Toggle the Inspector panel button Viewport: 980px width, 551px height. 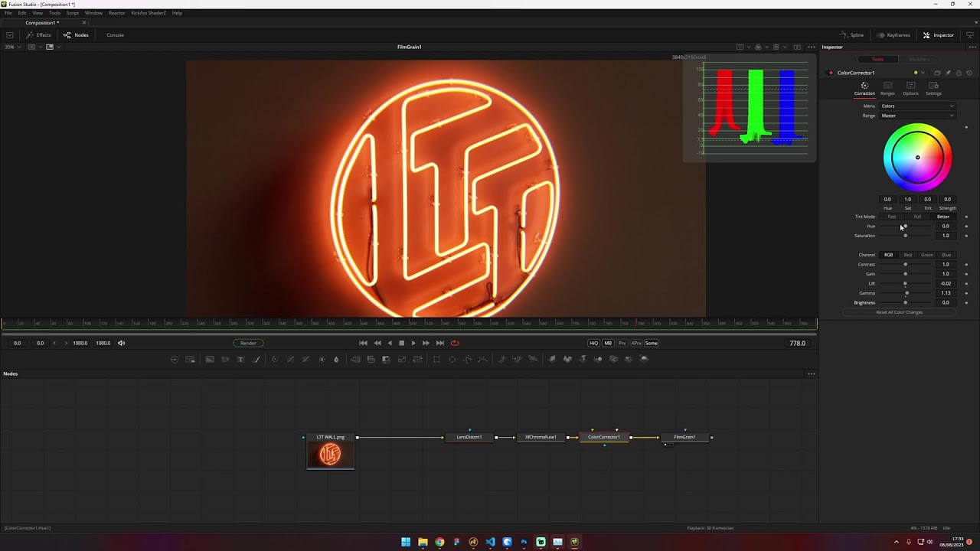click(x=938, y=35)
